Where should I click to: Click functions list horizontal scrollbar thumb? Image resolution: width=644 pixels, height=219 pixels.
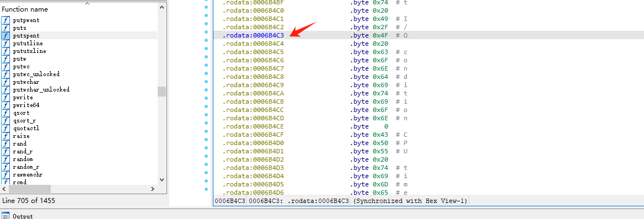[x=30, y=189]
